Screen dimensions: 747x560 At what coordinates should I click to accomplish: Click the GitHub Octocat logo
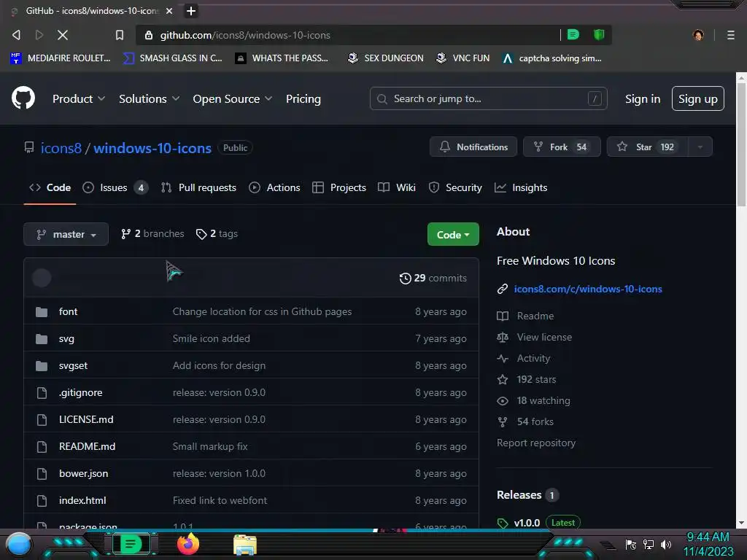pos(23,98)
